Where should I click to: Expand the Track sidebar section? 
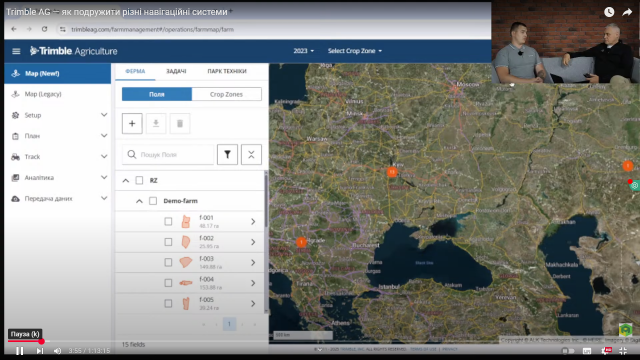pyautogui.click(x=58, y=157)
